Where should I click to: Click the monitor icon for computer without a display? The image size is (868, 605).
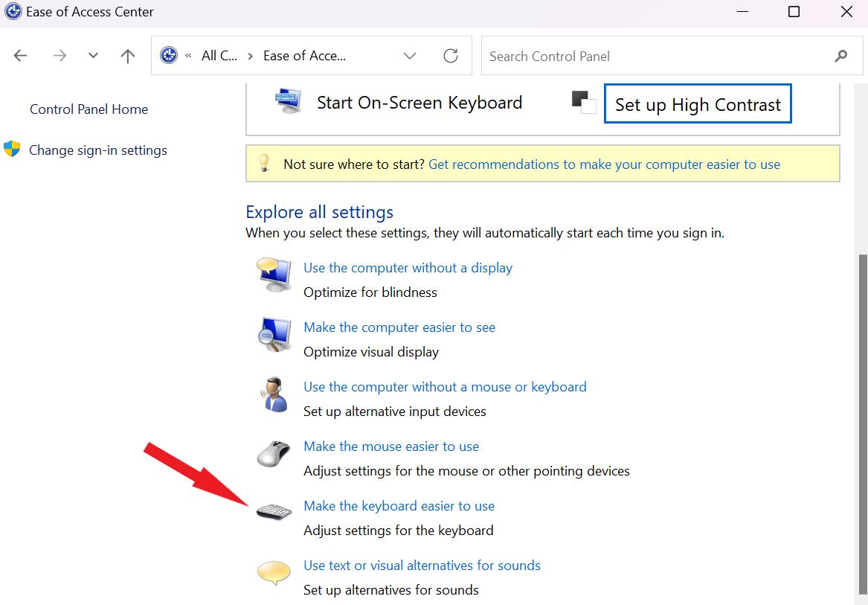[274, 276]
